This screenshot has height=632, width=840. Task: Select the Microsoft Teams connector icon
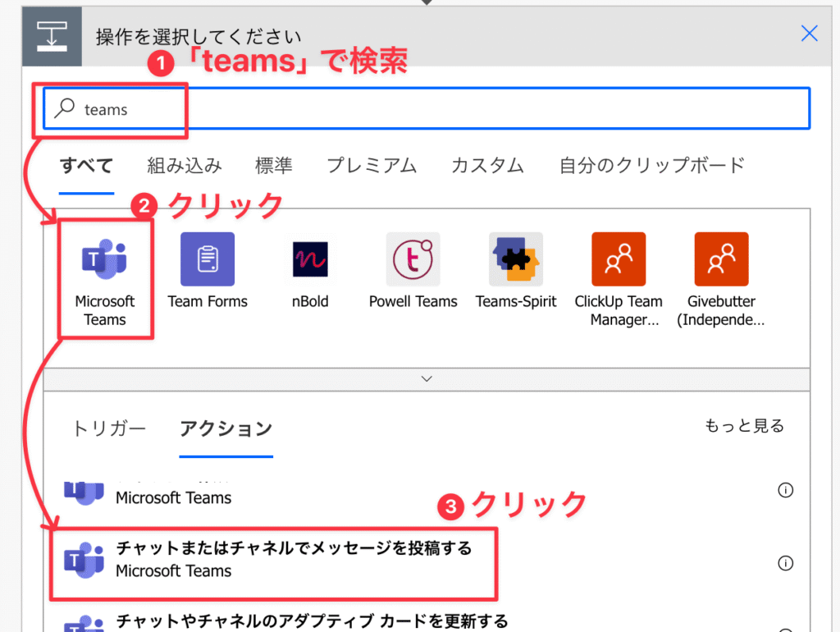104,259
